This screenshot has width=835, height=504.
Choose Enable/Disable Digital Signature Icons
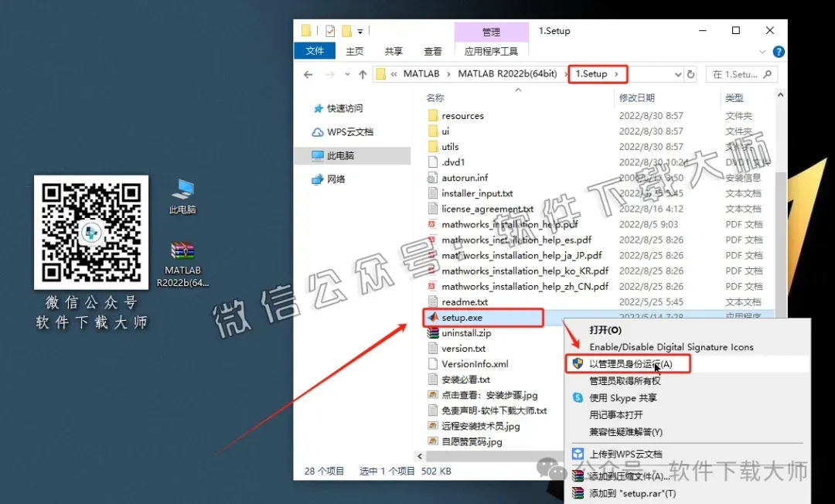click(672, 347)
